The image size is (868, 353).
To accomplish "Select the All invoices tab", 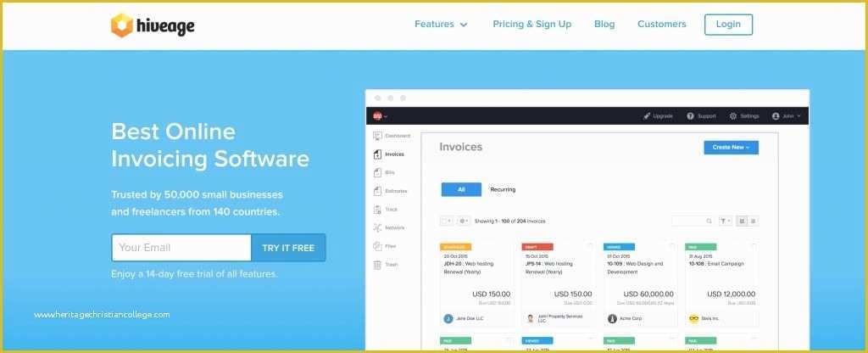I will click(x=461, y=189).
